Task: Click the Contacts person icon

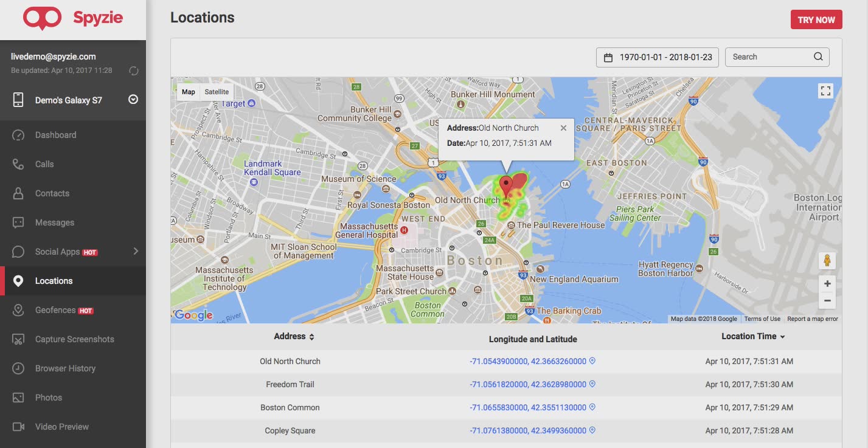Action: pos(18,193)
